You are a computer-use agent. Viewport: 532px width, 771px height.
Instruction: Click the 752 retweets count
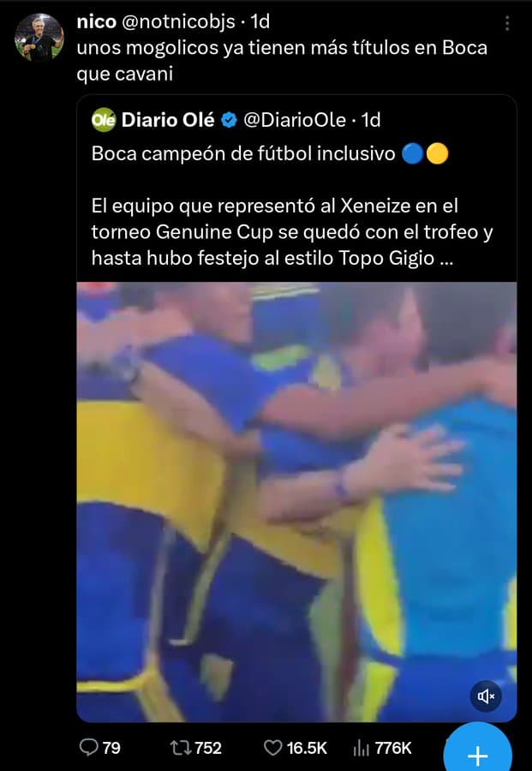[208, 749]
